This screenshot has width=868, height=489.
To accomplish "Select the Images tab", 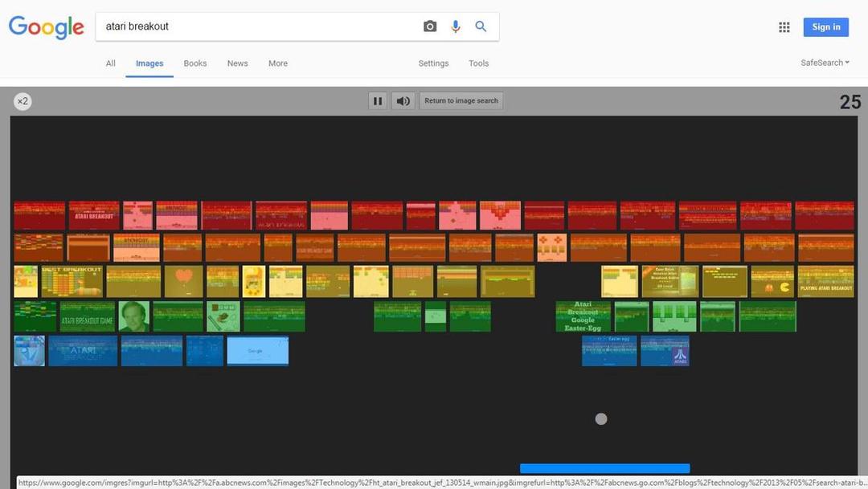I will click(149, 63).
